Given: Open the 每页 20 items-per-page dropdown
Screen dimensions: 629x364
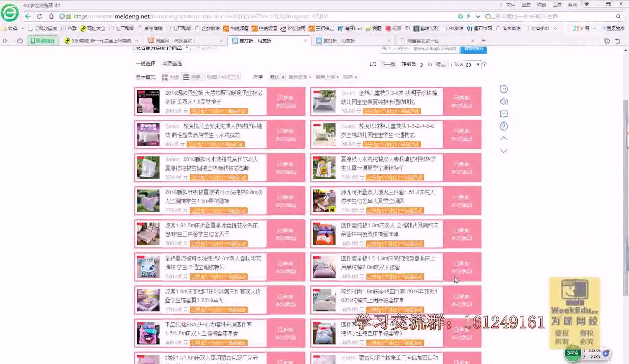Looking at the screenshot, I should click(x=472, y=65).
